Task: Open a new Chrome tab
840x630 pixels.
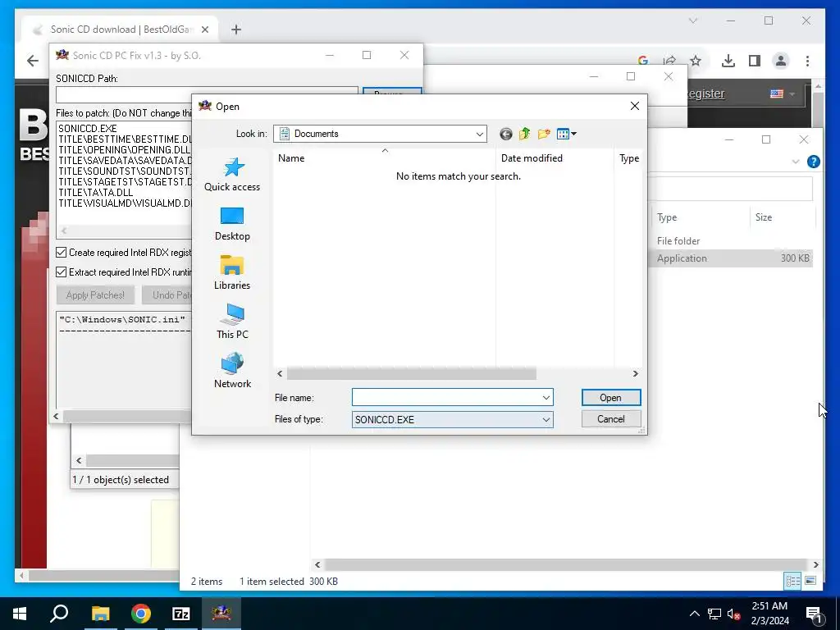Action: tap(236, 30)
